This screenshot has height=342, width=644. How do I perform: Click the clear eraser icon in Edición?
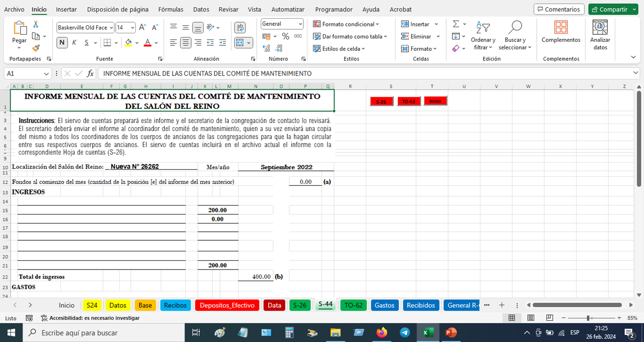pos(456,48)
